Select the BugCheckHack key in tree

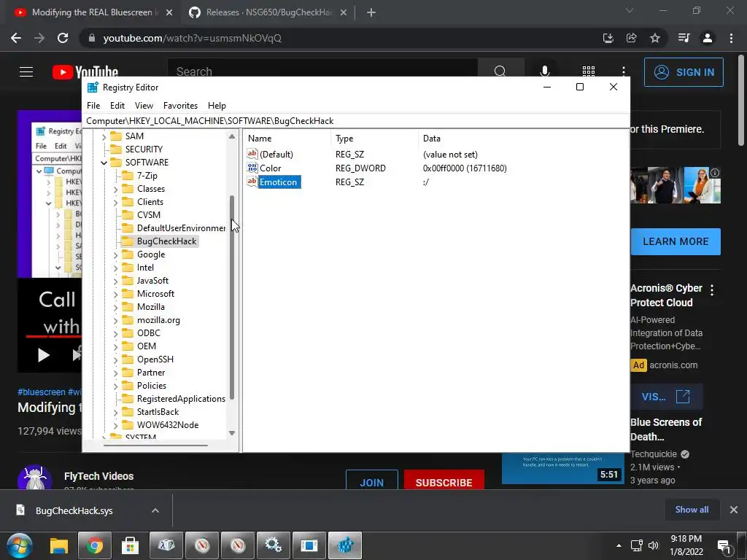click(166, 241)
